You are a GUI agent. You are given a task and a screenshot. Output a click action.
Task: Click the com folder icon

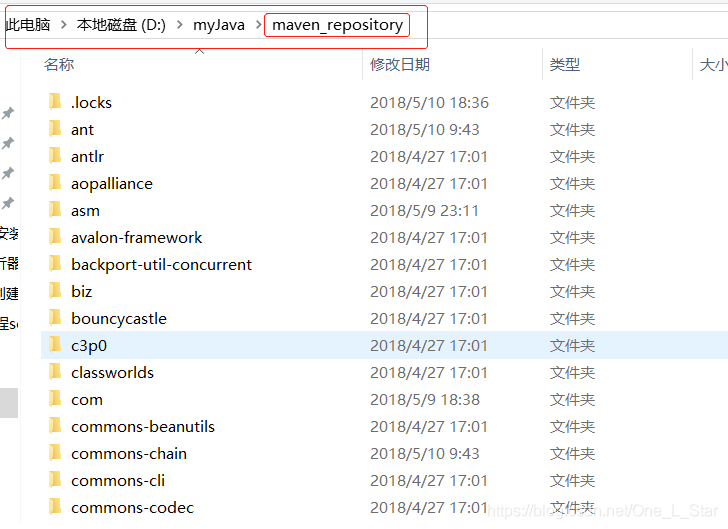55,398
